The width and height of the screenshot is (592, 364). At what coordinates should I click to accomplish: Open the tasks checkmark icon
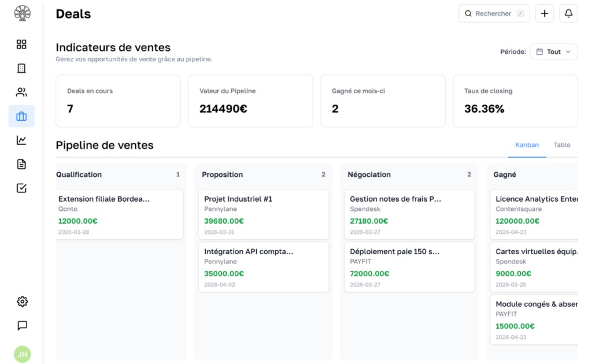[x=21, y=188]
